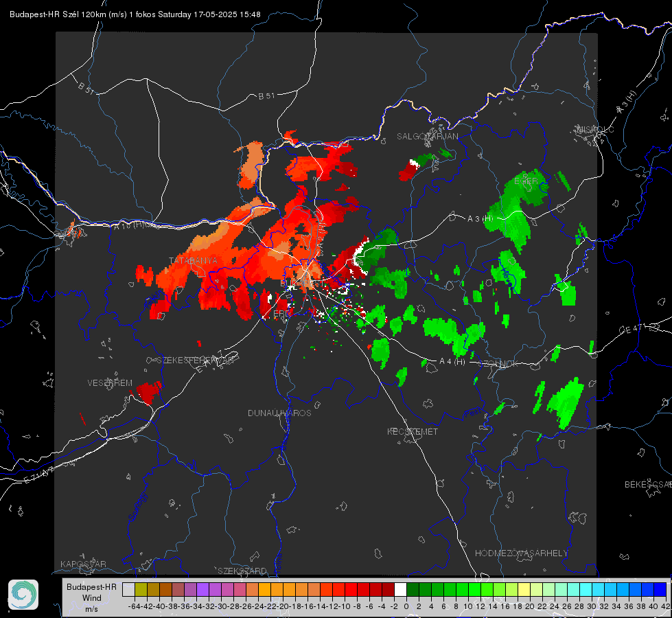Click the darkest green legend swatch above 0

click(413, 589)
